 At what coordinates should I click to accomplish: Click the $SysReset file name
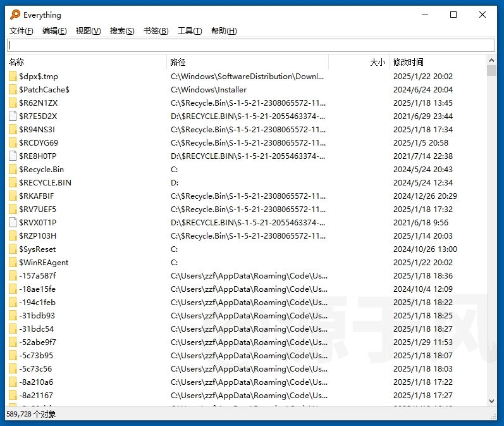pos(37,249)
